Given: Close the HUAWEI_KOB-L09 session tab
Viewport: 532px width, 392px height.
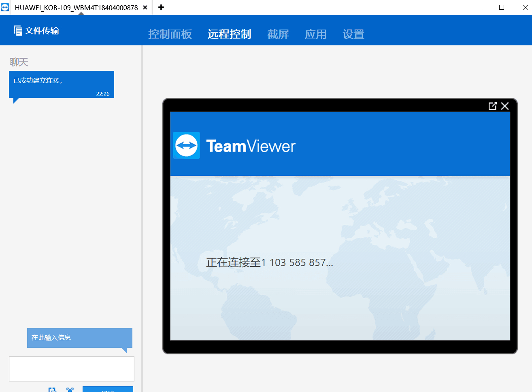Looking at the screenshot, I should tap(145, 7).
